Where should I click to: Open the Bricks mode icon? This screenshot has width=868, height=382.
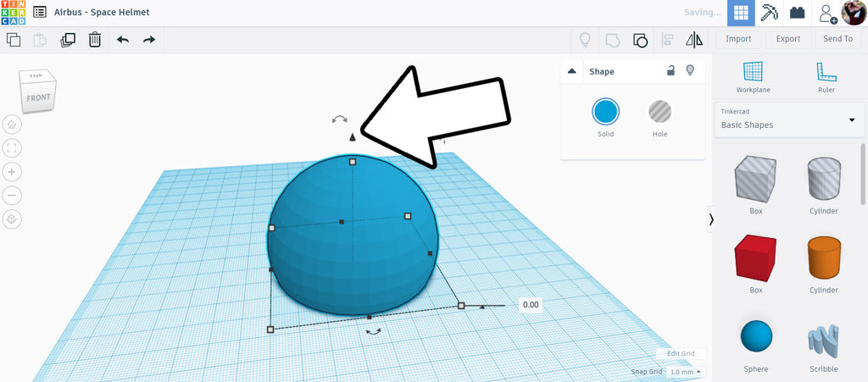[x=797, y=13]
